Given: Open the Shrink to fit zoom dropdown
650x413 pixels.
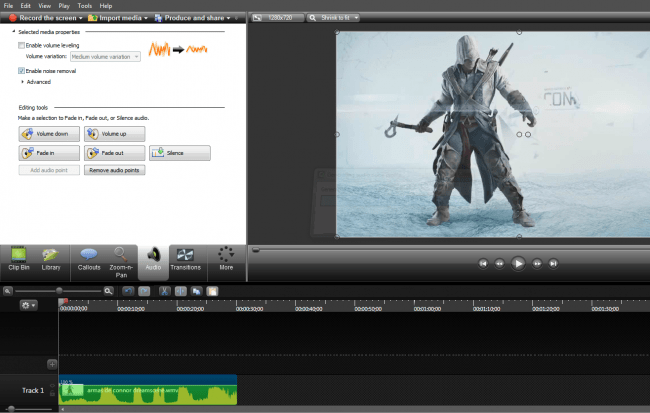Looking at the screenshot, I should (x=333, y=18).
